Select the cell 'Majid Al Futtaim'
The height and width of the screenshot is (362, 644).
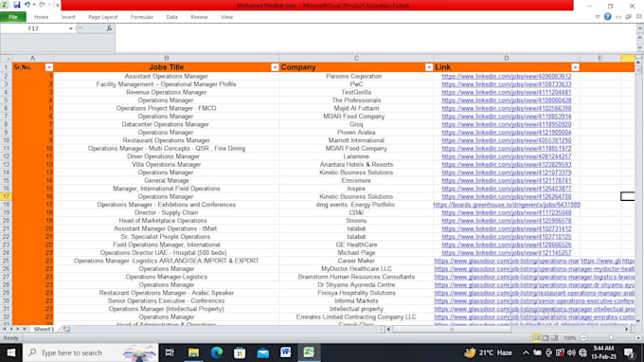(356, 108)
